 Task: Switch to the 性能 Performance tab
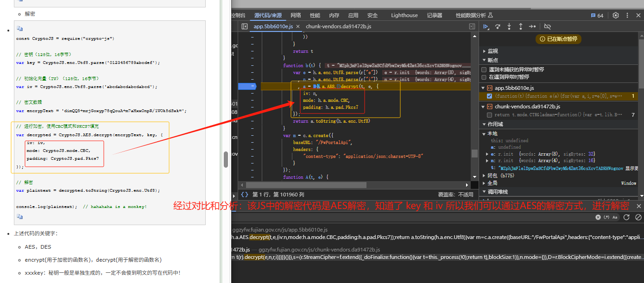(315, 15)
